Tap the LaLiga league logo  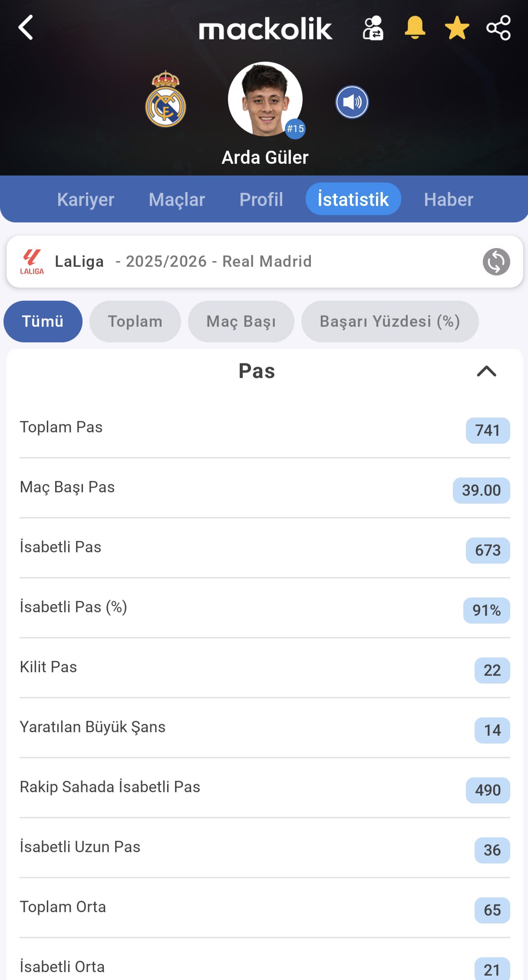[x=32, y=262]
